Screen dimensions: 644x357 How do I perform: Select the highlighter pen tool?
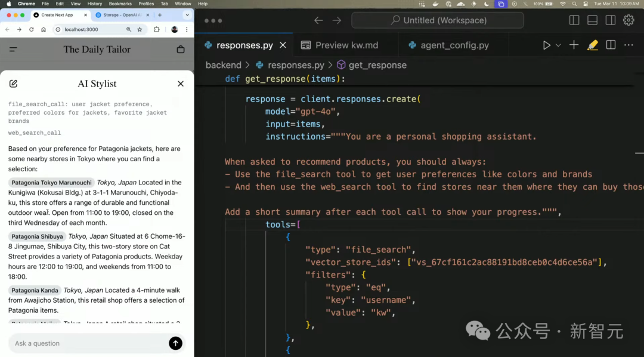point(592,44)
